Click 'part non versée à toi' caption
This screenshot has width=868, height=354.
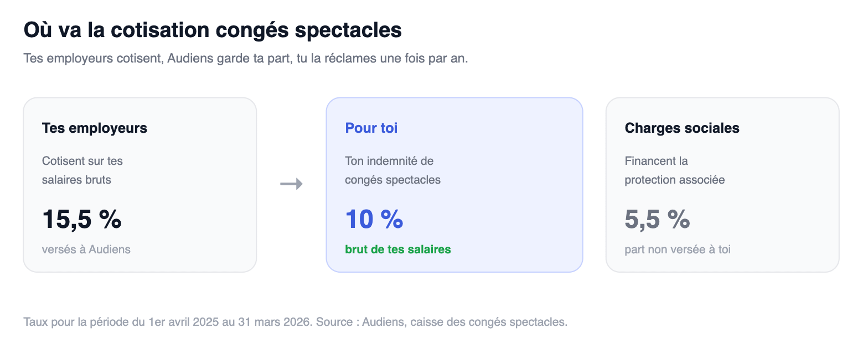tap(678, 249)
